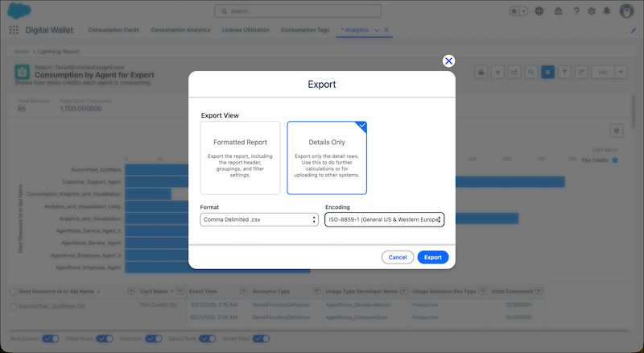The width and height of the screenshot is (644, 353).
Task: Click the report type icon beside the title
Action: pyautogui.click(x=23, y=72)
